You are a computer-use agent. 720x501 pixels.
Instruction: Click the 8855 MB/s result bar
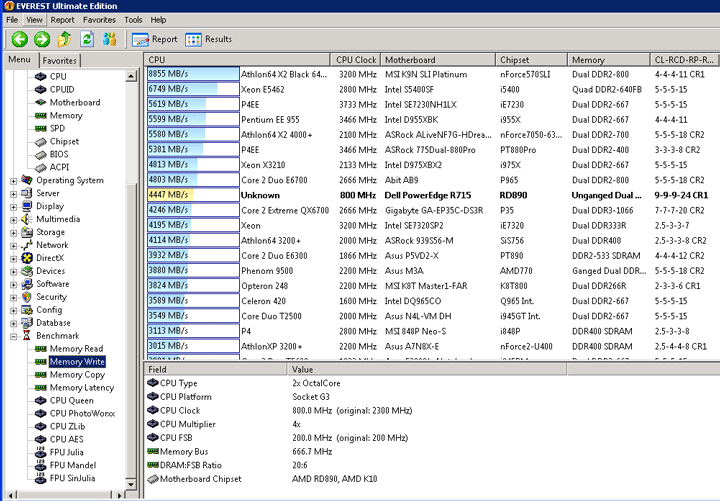[x=193, y=74]
